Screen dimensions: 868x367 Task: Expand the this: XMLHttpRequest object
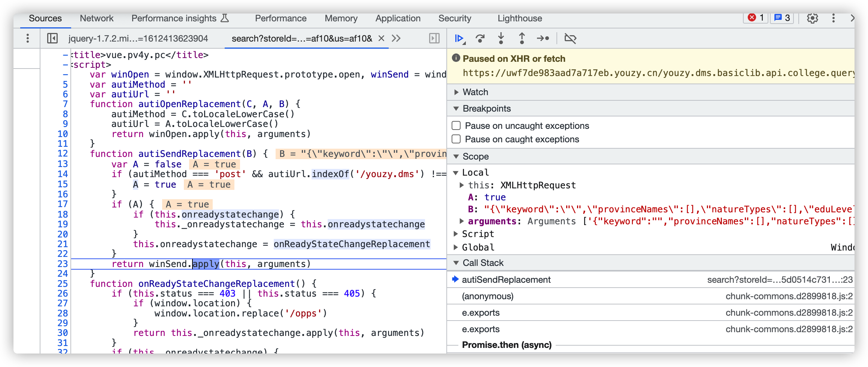pos(462,185)
